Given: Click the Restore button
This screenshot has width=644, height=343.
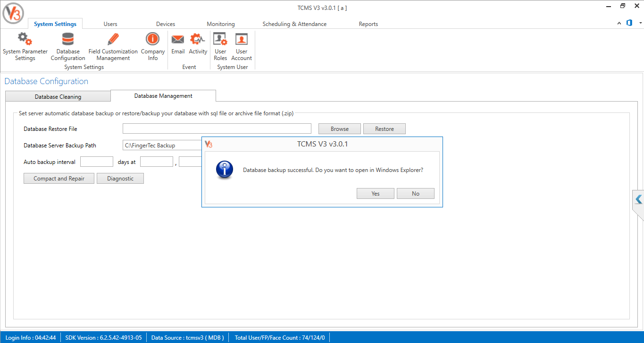Looking at the screenshot, I should pos(385,129).
